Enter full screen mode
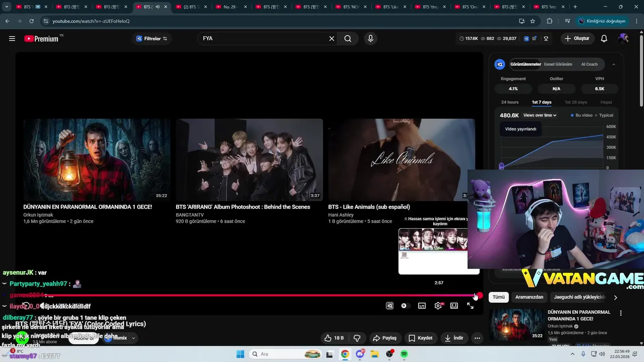644x362 pixels. tap(470, 306)
